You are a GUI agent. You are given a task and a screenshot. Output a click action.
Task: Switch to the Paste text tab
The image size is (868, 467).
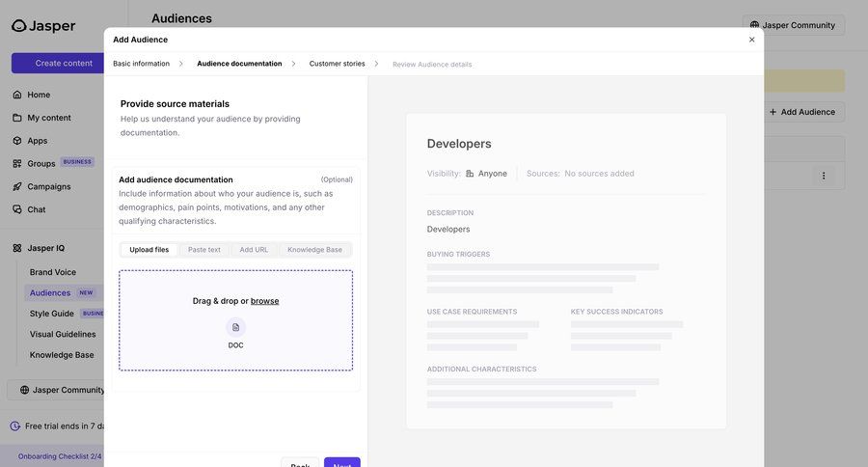[x=204, y=250]
